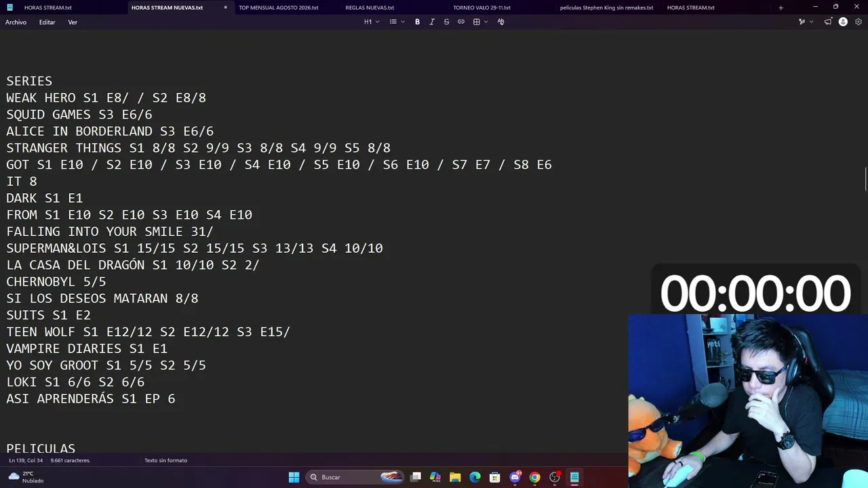Screen dimensions: 868x488
Task: Click the 9.661 caracteres count
Action: click(71, 460)
